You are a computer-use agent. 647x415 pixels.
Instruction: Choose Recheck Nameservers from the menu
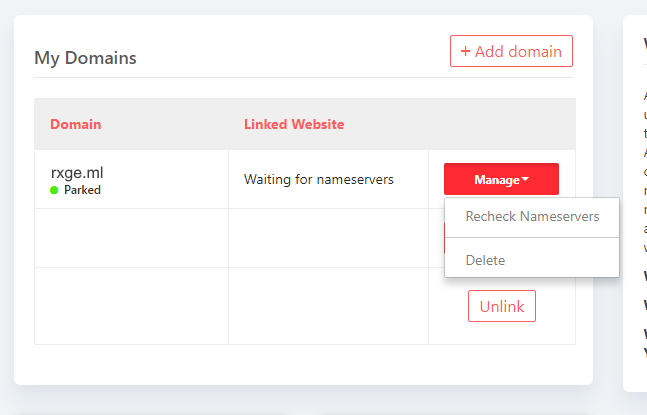[532, 217]
